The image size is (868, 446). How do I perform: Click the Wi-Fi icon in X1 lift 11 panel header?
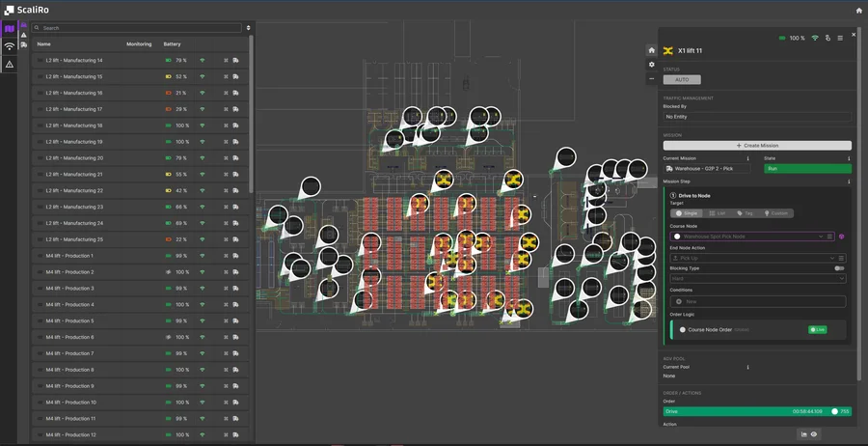pos(815,39)
